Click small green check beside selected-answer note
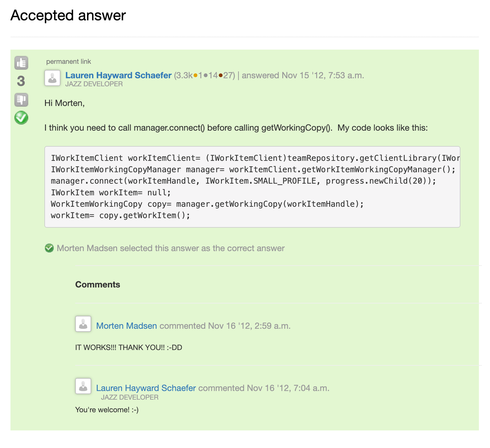The image size is (490, 448). 49,248
